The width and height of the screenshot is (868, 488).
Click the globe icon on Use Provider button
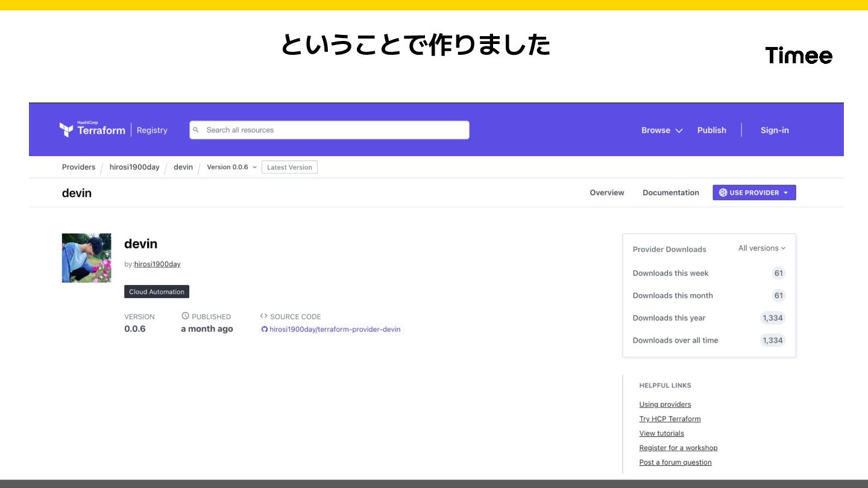click(x=723, y=193)
